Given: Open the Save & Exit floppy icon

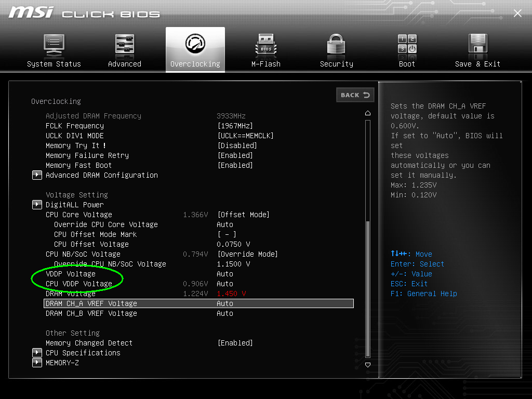Looking at the screenshot, I should [x=478, y=44].
